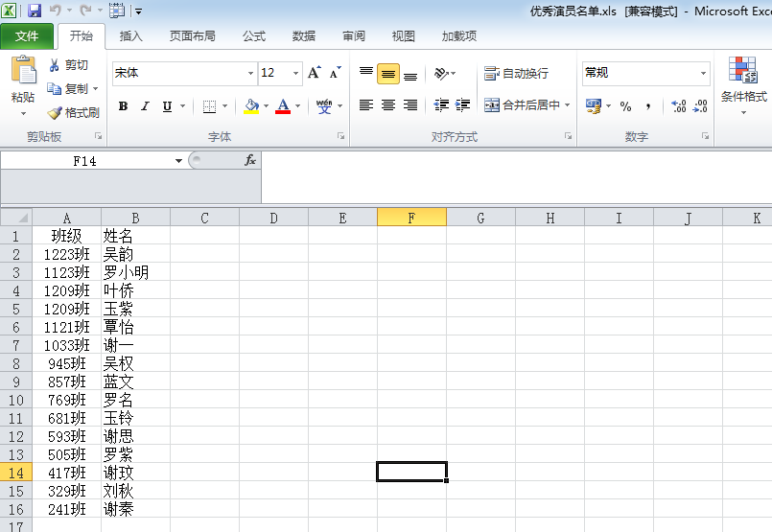Click the Save icon in quick access toolbar
The height and width of the screenshot is (532, 772).
tap(35, 11)
